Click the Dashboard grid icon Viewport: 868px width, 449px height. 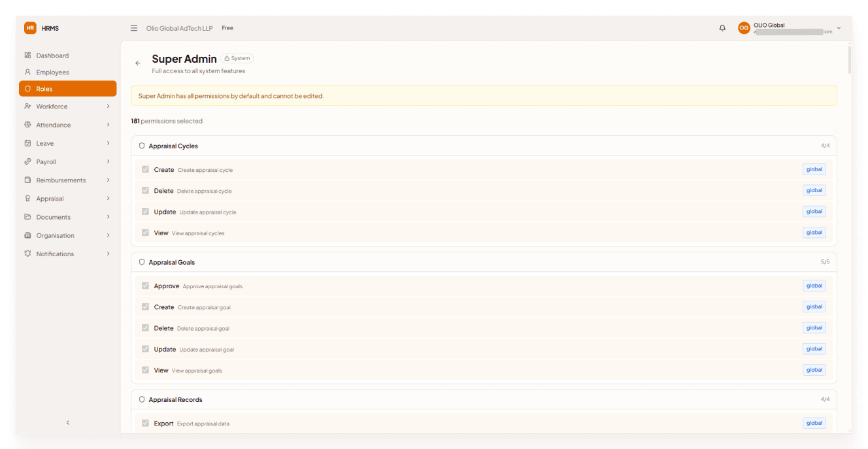(27, 56)
